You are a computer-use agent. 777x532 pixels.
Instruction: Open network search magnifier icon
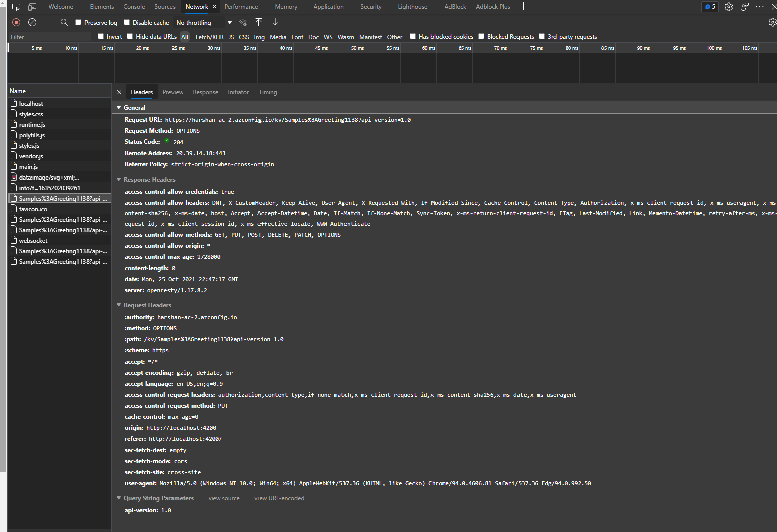point(64,22)
